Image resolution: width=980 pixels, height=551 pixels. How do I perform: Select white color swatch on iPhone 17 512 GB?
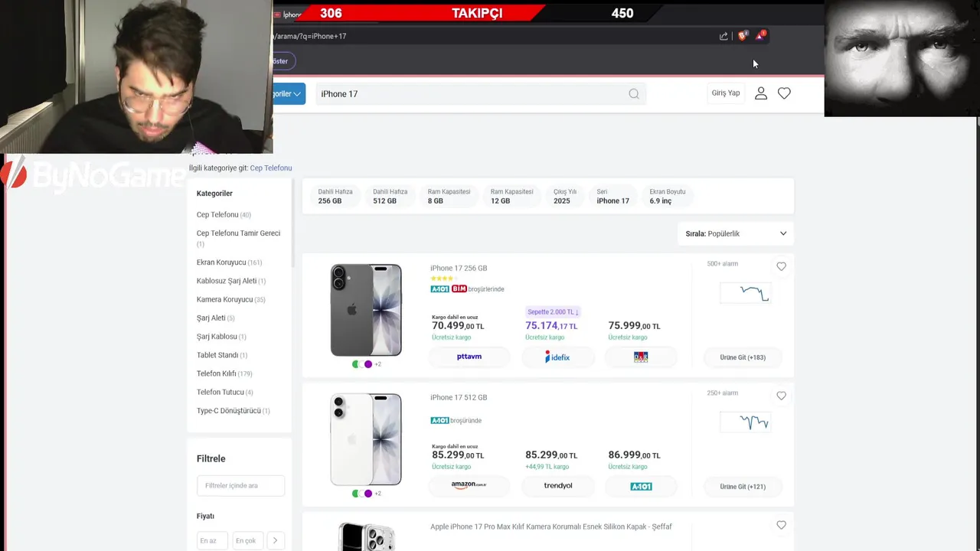(x=361, y=494)
